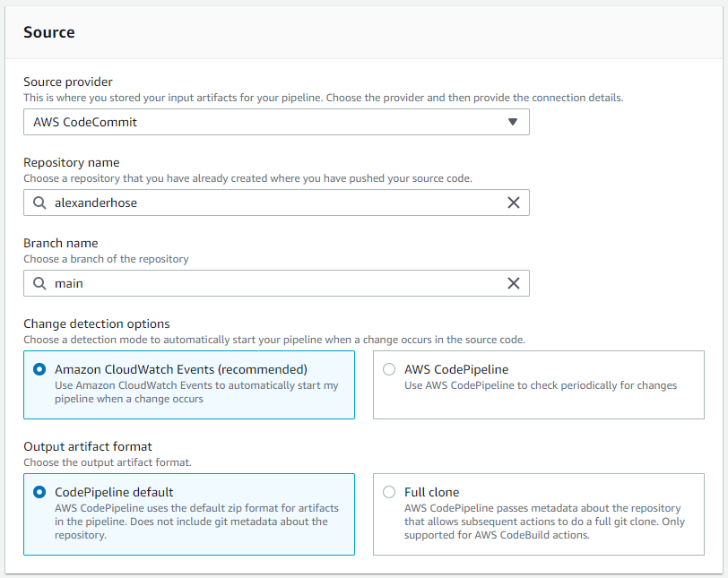Click the Full clone option description text
Image resolution: width=728 pixels, height=578 pixels.
(x=542, y=522)
